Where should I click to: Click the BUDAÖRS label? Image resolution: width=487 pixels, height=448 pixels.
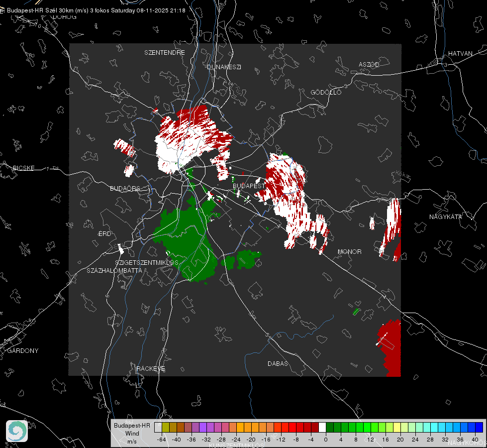[x=125, y=188]
